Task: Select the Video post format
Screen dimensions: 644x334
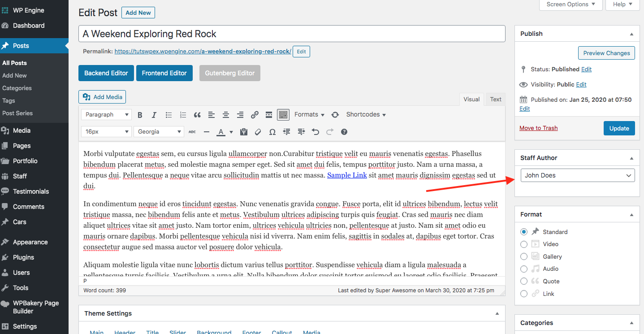Action: click(524, 244)
